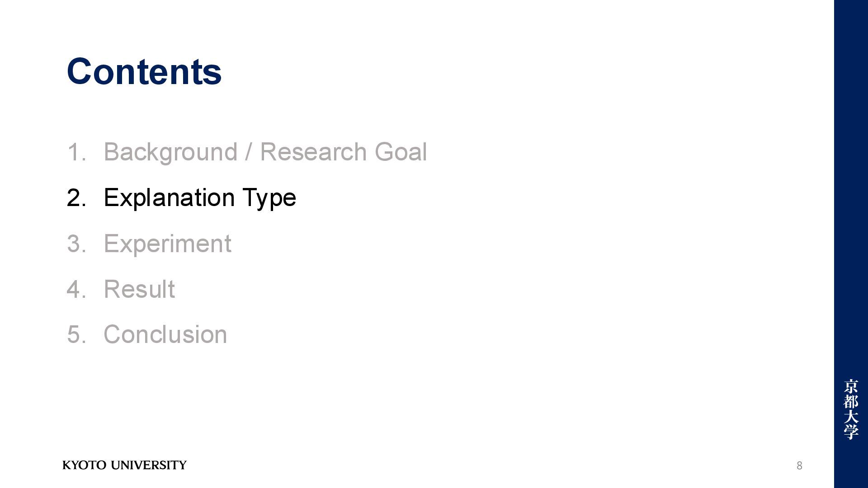
Task: Click the list number 5
Action: point(76,334)
